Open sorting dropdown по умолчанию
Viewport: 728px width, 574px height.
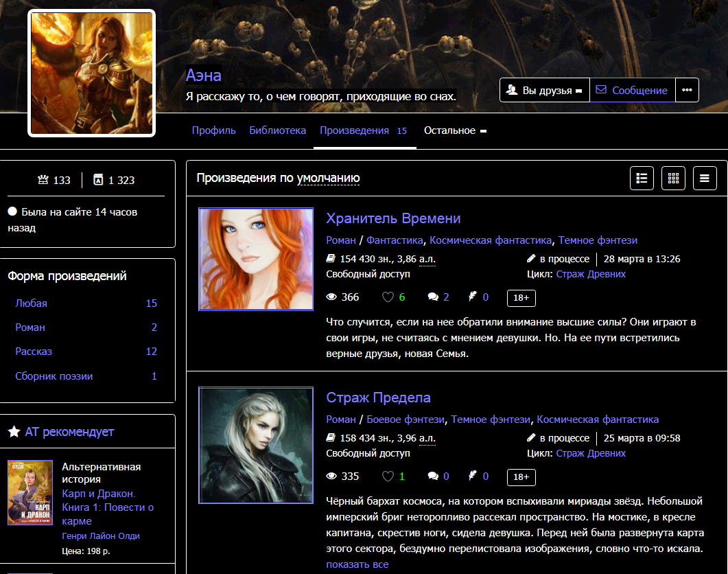pos(328,179)
